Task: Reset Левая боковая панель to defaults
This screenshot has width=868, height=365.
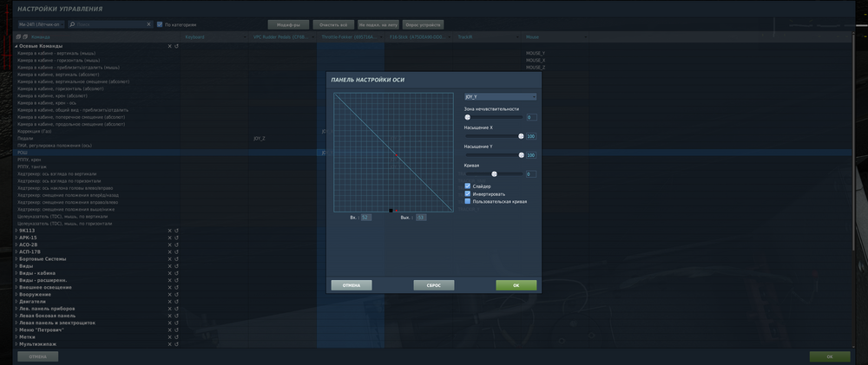Action: (x=176, y=316)
